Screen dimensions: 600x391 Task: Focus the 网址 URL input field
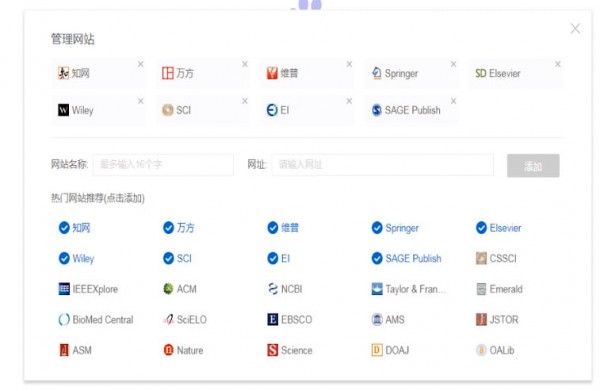click(383, 165)
